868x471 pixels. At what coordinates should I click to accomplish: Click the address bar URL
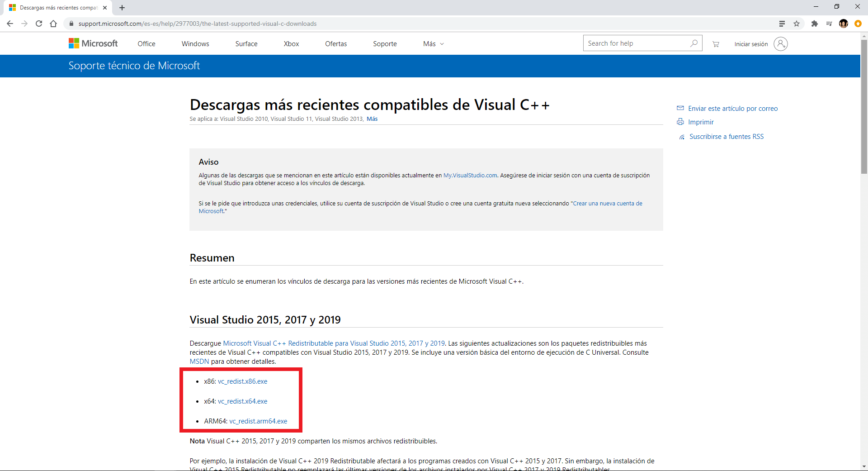coord(198,24)
